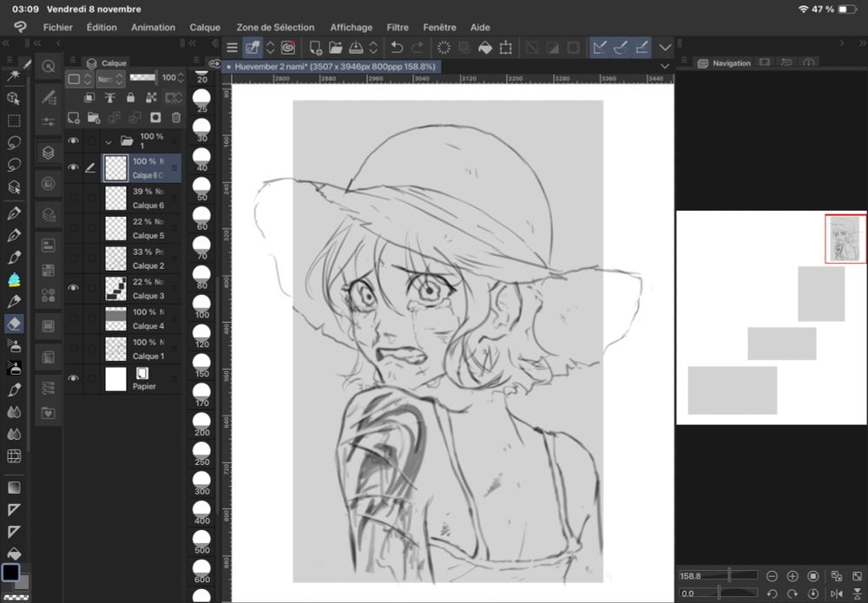The width and height of the screenshot is (868, 603).
Task: Show the Calque 6 layer
Action: click(x=73, y=198)
